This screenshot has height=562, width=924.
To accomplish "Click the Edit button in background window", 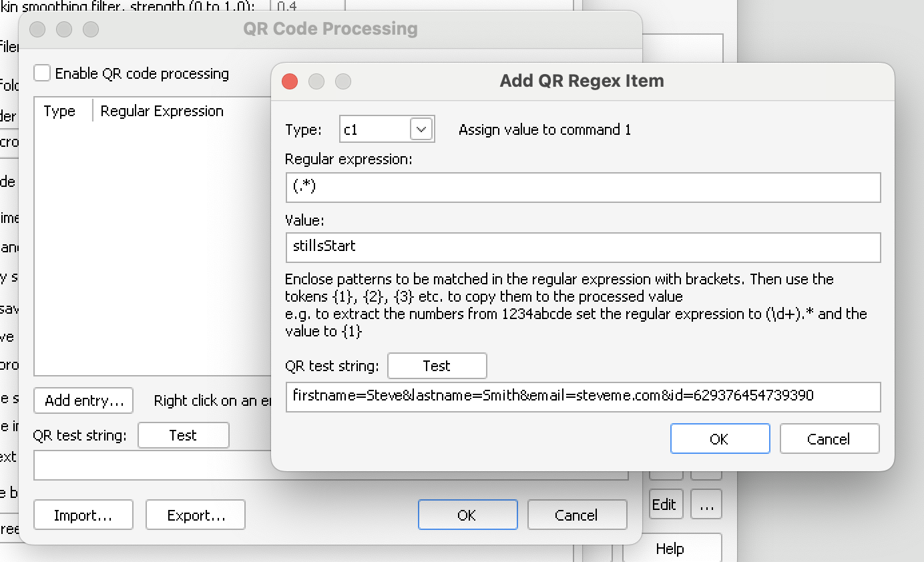I will (x=665, y=505).
